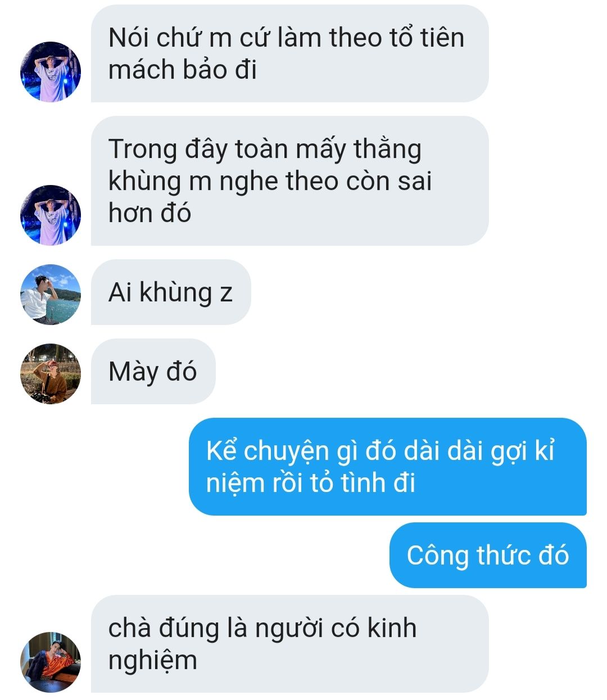Image resolution: width=607 pixels, height=700 pixels.
Task: Select 'chà đúng là người có kinh nghiệm' bubble
Action: [x=289, y=644]
